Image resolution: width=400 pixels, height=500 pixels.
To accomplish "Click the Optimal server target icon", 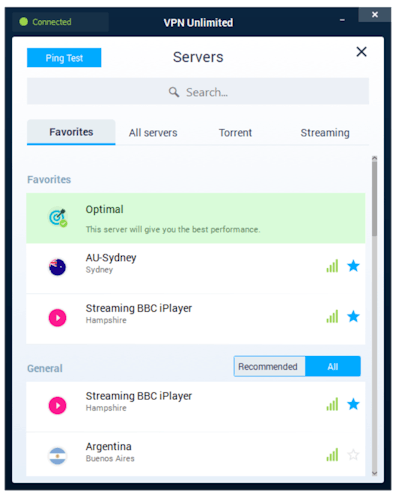I will coord(58,217).
